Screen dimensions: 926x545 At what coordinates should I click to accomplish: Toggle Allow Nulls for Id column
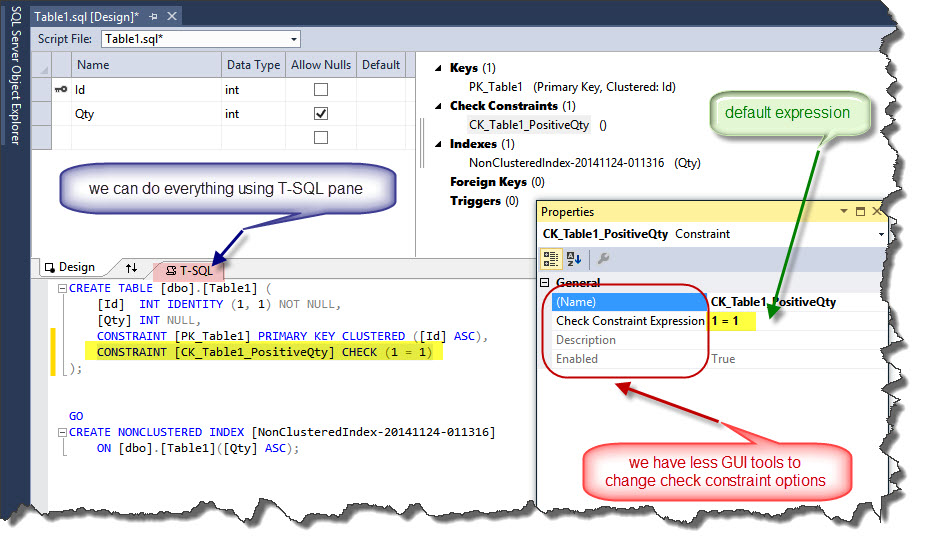tap(321, 89)
